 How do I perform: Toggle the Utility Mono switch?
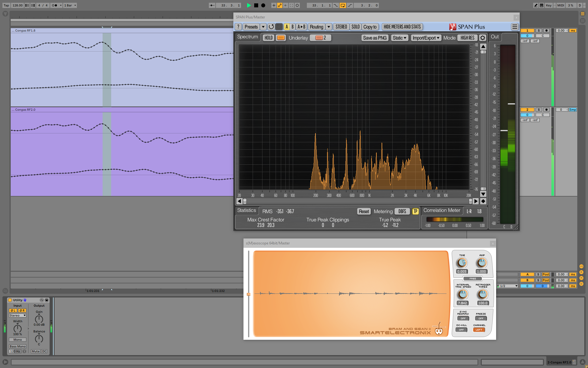17,339
